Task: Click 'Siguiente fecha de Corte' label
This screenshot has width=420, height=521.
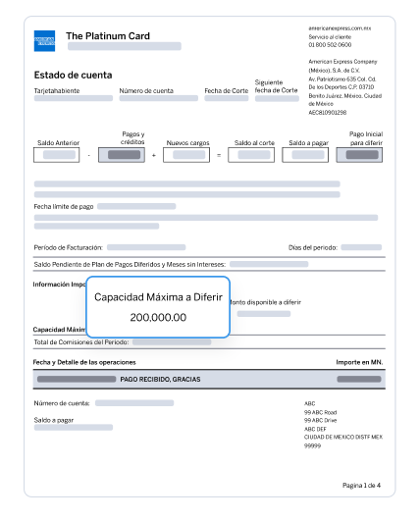Action: (x=276, y=86)
